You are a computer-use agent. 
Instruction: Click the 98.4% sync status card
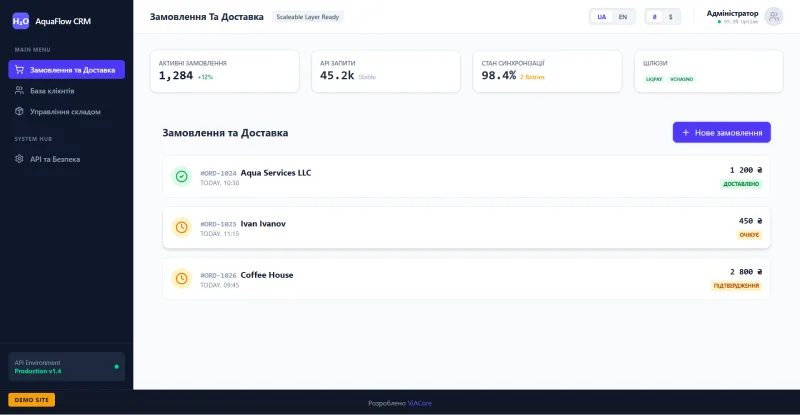pos(547,71)
